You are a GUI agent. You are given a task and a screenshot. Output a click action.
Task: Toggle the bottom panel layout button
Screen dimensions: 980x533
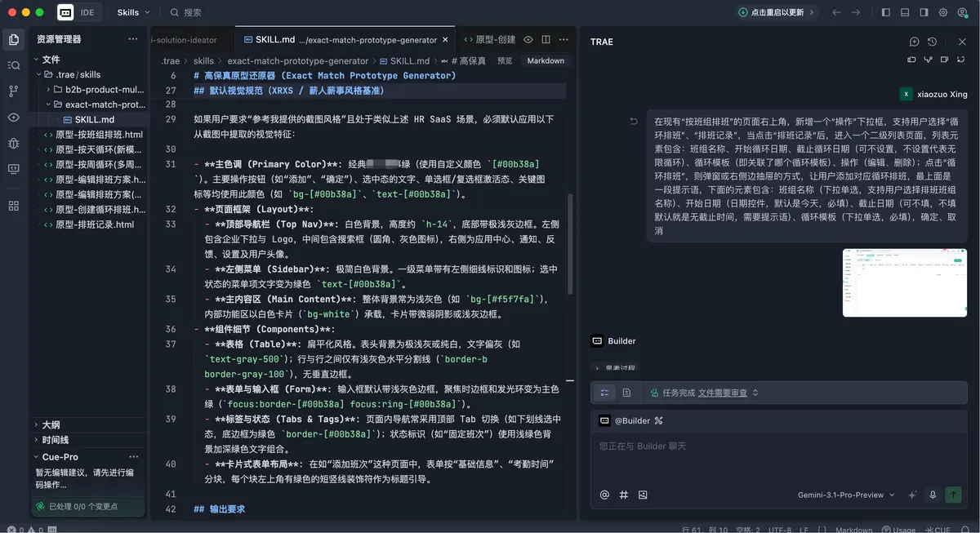point(905,13)
